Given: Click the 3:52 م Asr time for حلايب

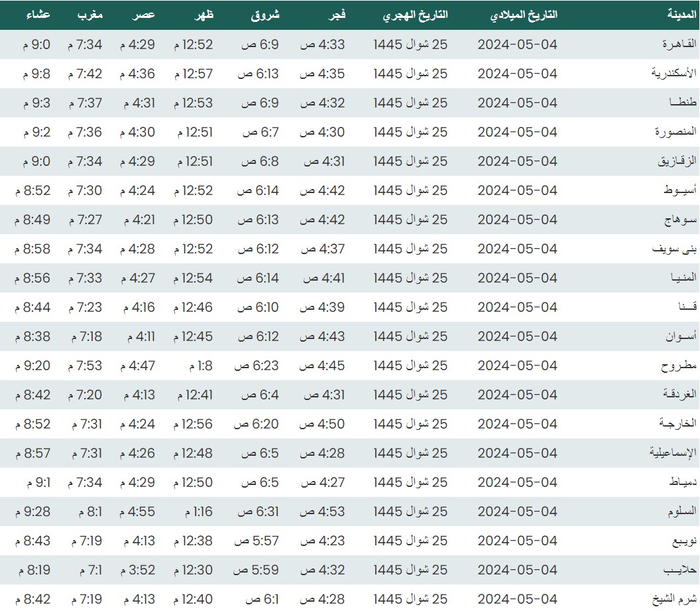Looking at the screenshot, I should tap(137, 570).
